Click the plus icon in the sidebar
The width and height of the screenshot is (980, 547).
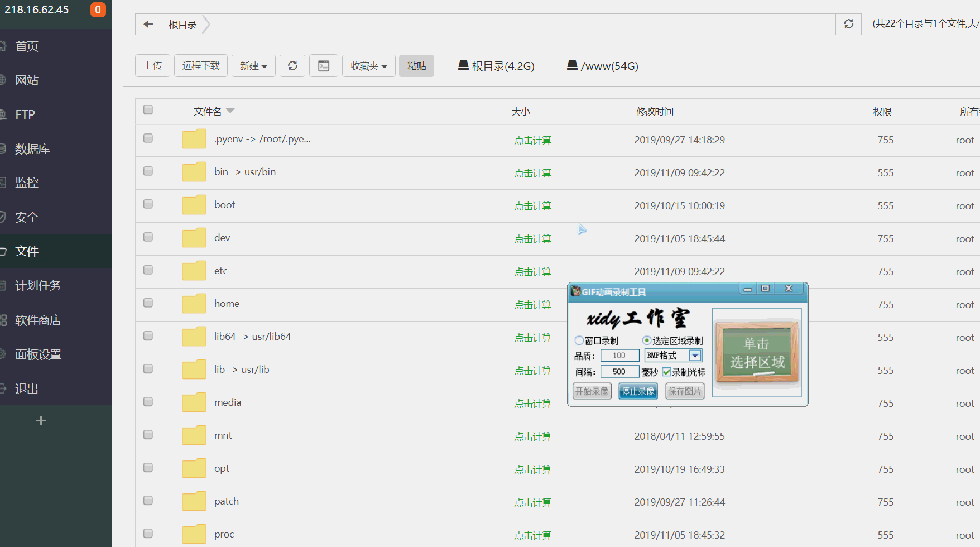tap(41, 421)
